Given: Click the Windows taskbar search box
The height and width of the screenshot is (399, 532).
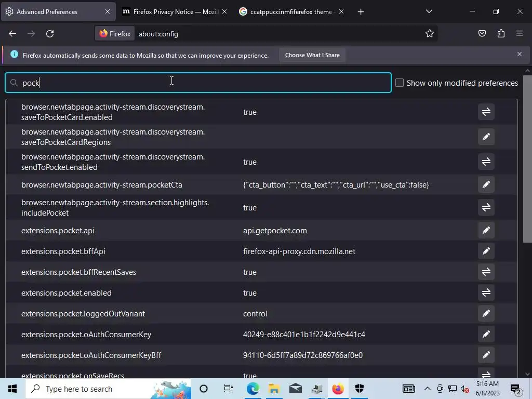Looking at the screenshot, I should coord(108,389).
